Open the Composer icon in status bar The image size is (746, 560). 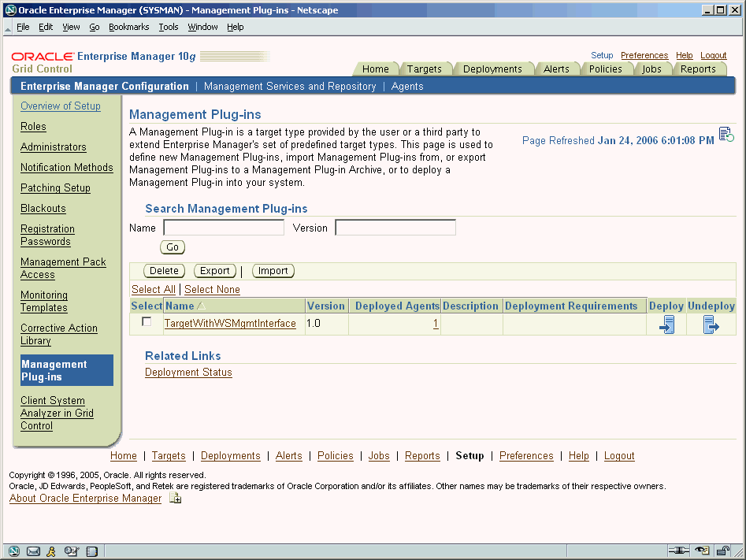coord(71,551)
